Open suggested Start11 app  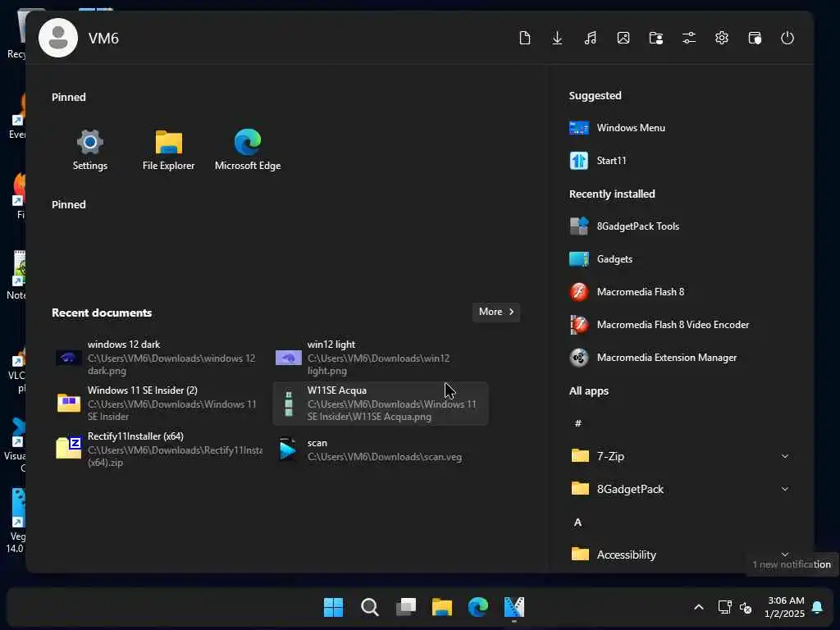(598, 161)
